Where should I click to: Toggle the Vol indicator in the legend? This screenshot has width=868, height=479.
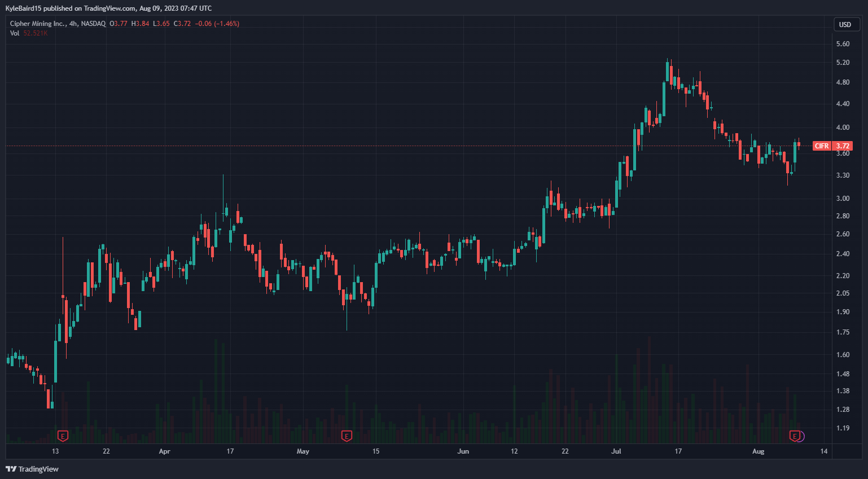coord(14,33)
